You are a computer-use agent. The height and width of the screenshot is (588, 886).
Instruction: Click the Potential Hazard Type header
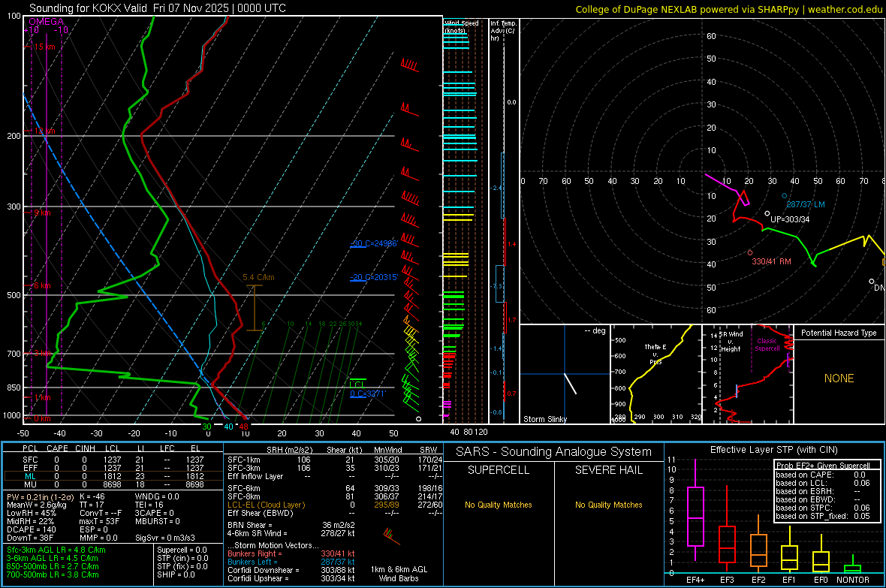[839, 333]
